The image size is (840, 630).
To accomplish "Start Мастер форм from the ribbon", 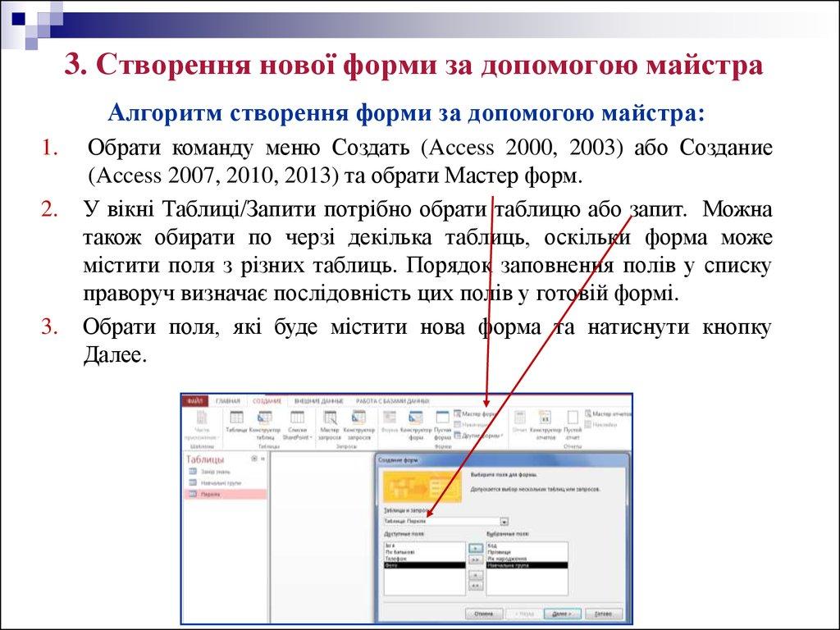I will [474, 414].
